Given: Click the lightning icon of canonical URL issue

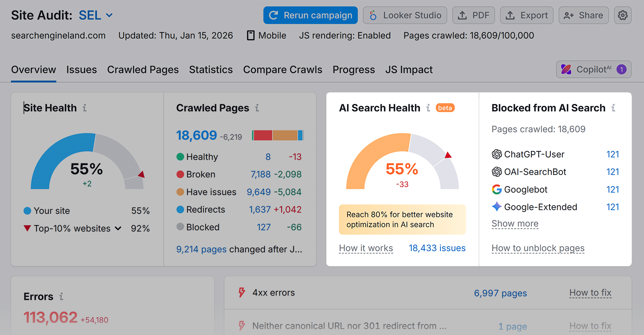Looking at the screenshot, I should 242,326.
